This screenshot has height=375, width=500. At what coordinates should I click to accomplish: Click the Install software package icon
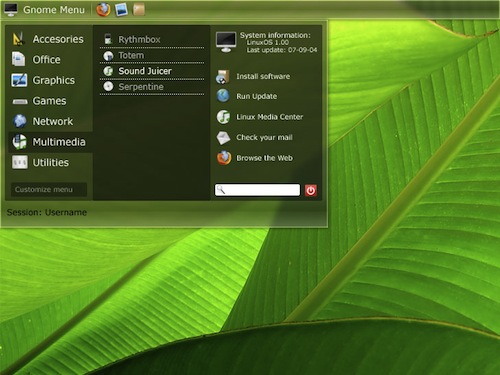(x=223, y=77)
